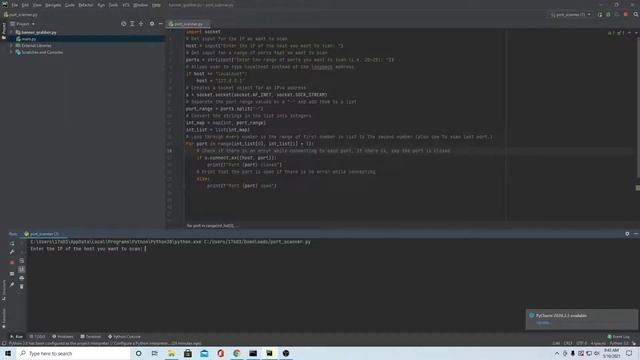The width and height of the screenshot is (640, 360).
Task: Open the Tools menu
Action: click(x=113, y=5)
